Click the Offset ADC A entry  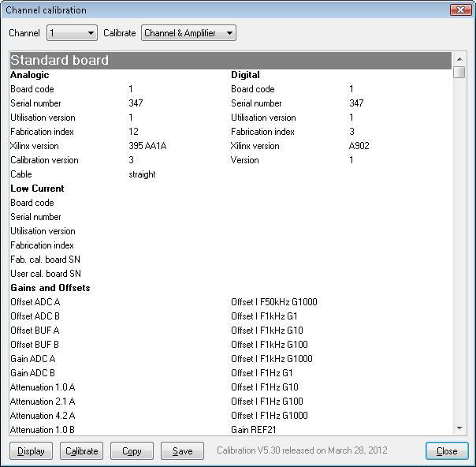35,302
